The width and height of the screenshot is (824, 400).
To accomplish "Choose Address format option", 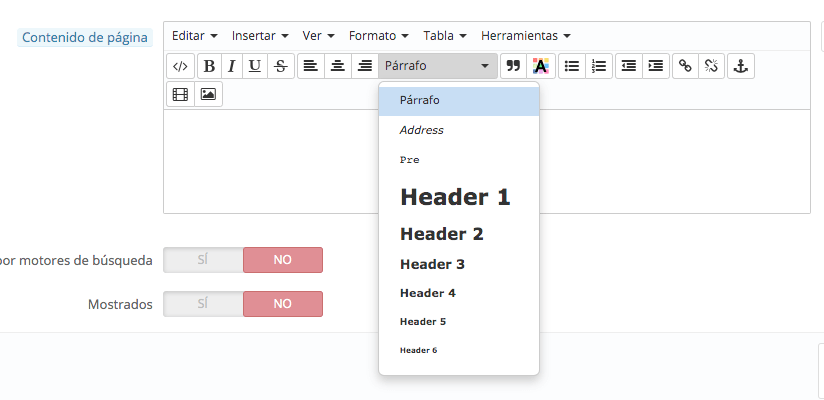I will pyautogui.click(x=459, y=130).
